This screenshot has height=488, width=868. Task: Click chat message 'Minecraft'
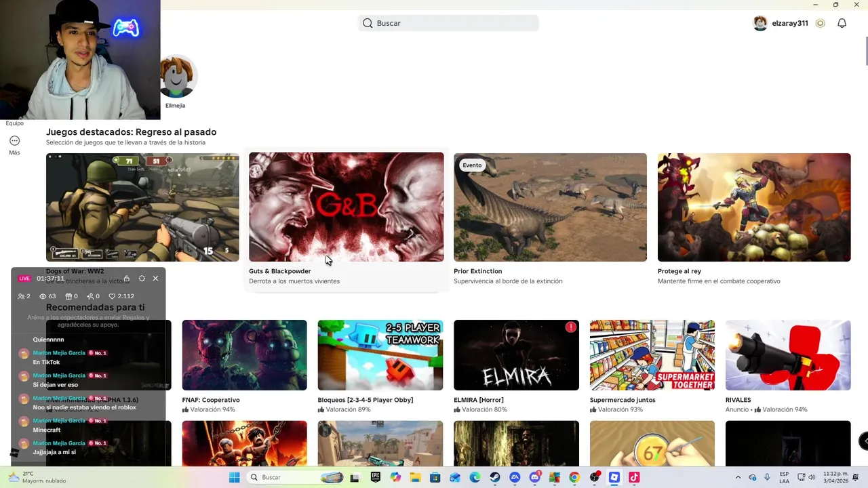[47, 430]
